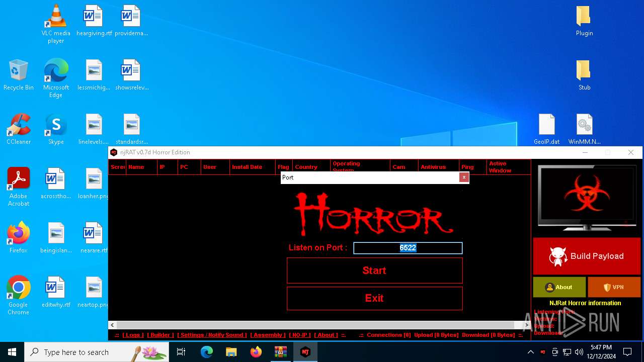Open the Logs menu link
The image size is (644, 362).
(133, 335)
